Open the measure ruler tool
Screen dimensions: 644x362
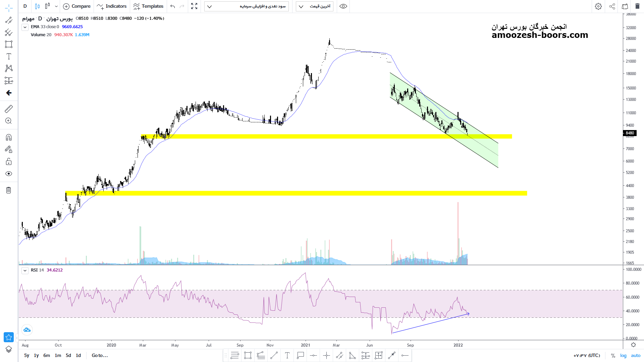coord(9,109)
